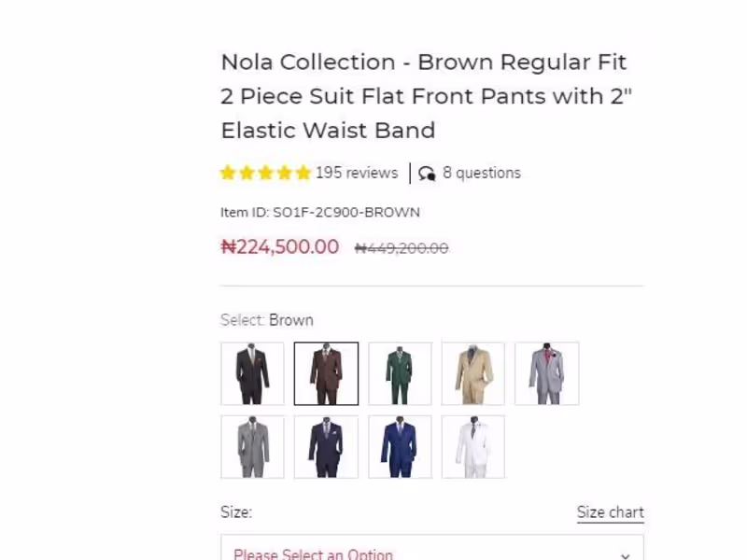Viewport: 747px width, 560px height.
Task: Pick the green suit color option
Action: point(400,373)
